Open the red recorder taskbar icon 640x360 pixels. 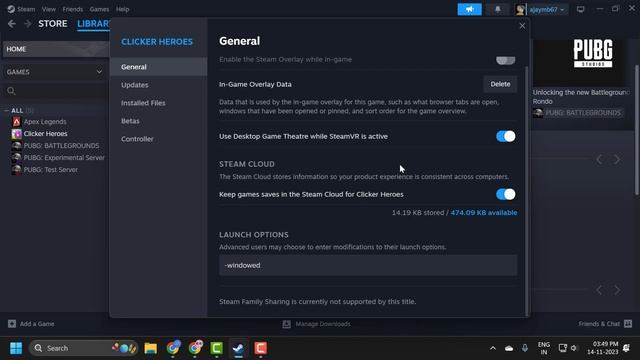[260, 348]
